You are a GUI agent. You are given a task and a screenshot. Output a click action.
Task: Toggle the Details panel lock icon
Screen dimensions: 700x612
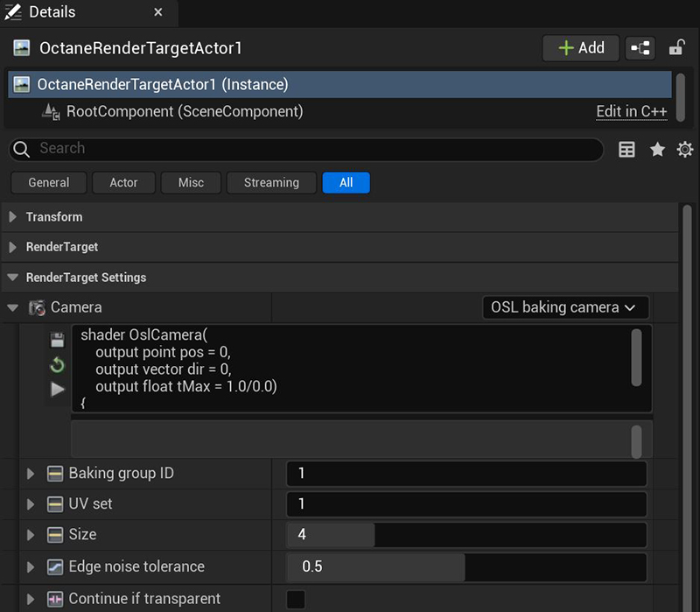tap(676, 47)
